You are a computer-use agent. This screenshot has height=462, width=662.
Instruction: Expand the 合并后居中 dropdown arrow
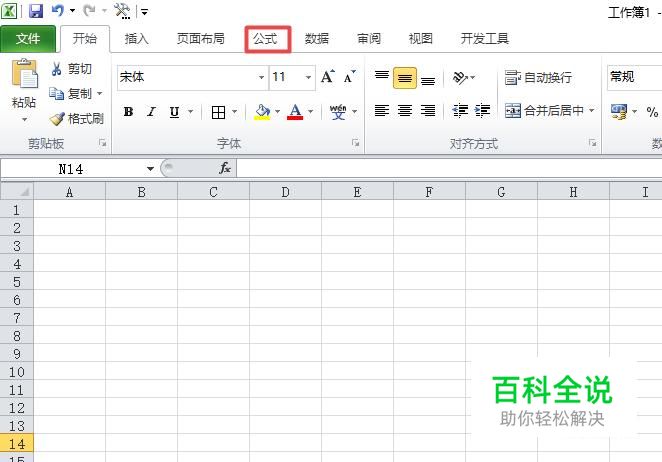click(591, 111)
